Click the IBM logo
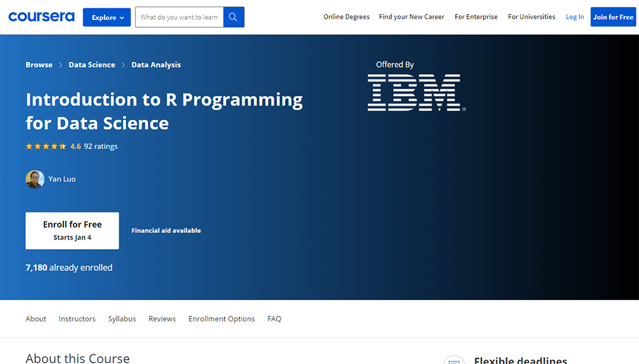 [416, 92]
